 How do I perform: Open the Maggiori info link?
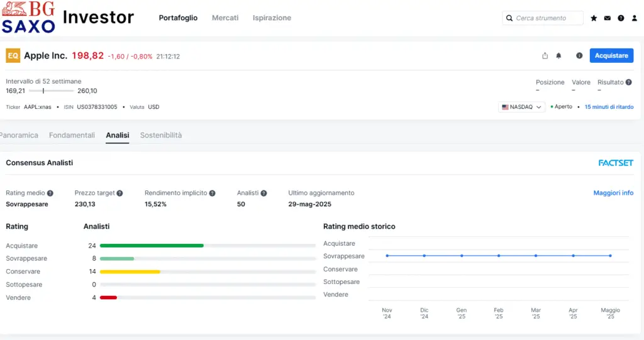tap(613, 193)
